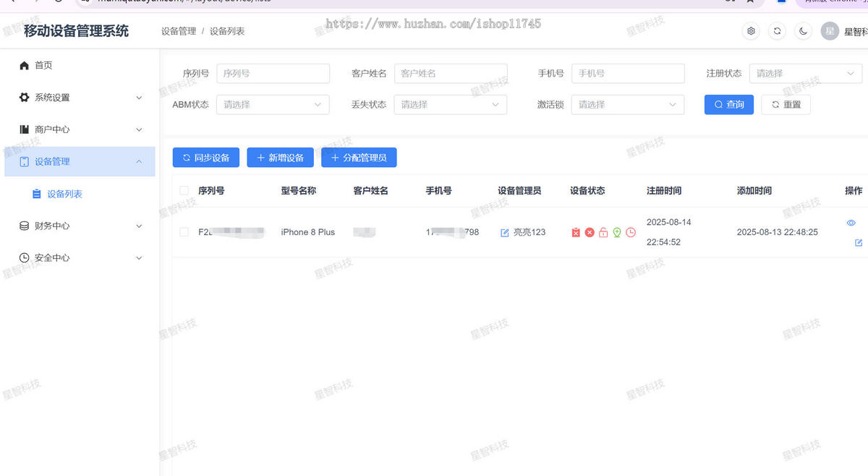This screenshot has height=476, width=868.
Task: Open the 星 user avatar
Action: click(x=830, y=31)
